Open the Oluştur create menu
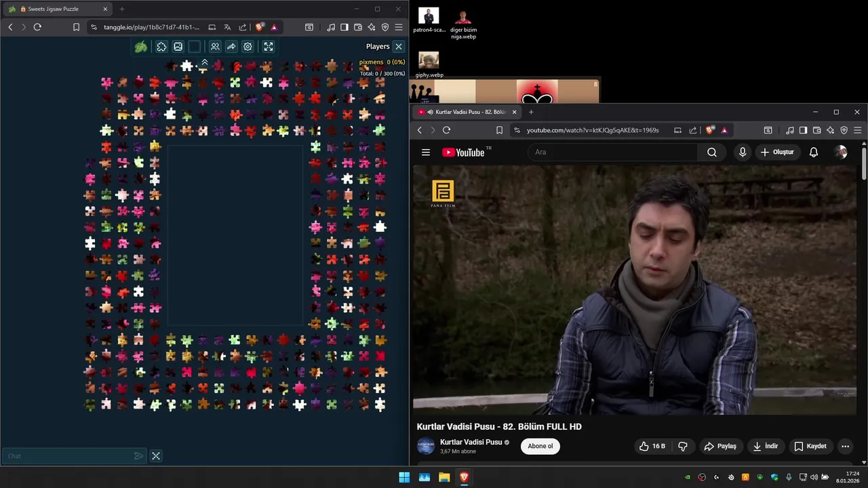 tap(777, 152)
